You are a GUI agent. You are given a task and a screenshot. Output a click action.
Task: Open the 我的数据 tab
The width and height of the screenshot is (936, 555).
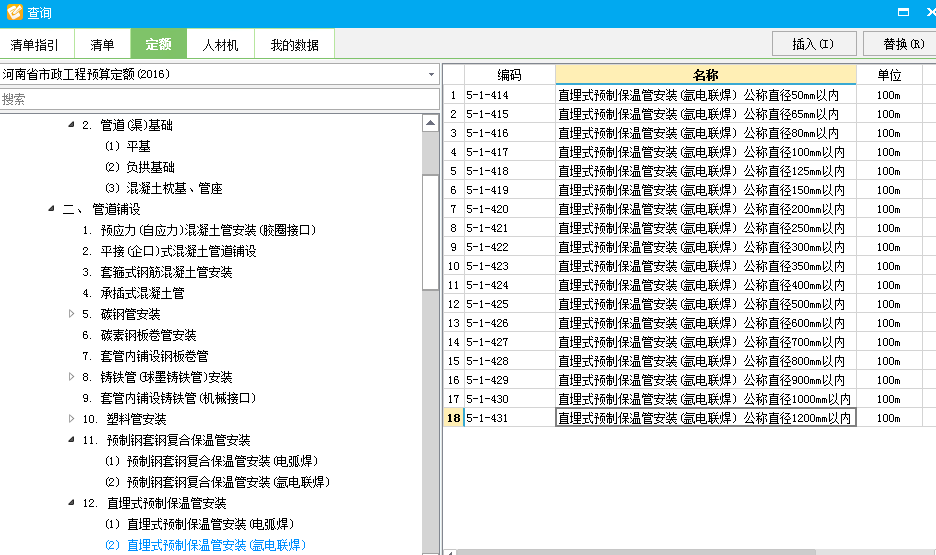[294, 45]
